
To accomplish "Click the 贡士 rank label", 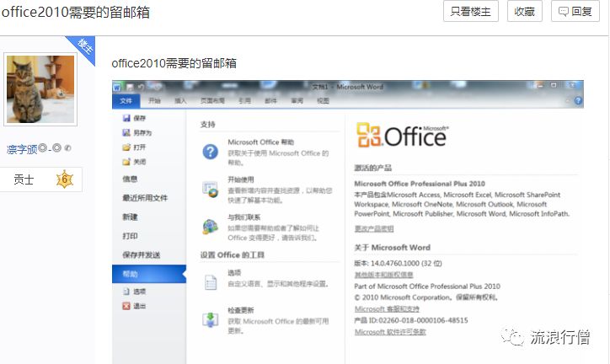I will tap(24, 179).
